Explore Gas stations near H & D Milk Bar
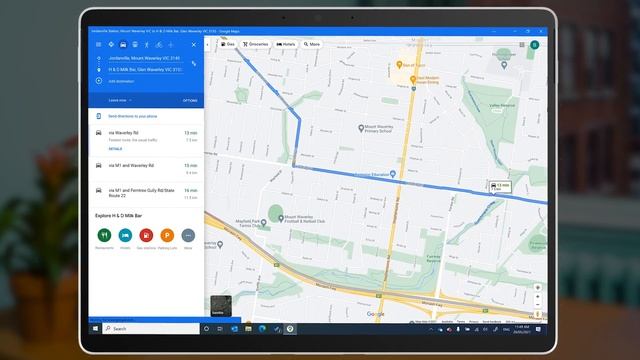 [146, 236]
